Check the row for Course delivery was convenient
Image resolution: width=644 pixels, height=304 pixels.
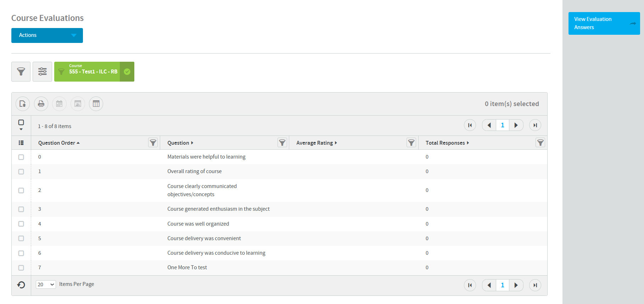21,238
